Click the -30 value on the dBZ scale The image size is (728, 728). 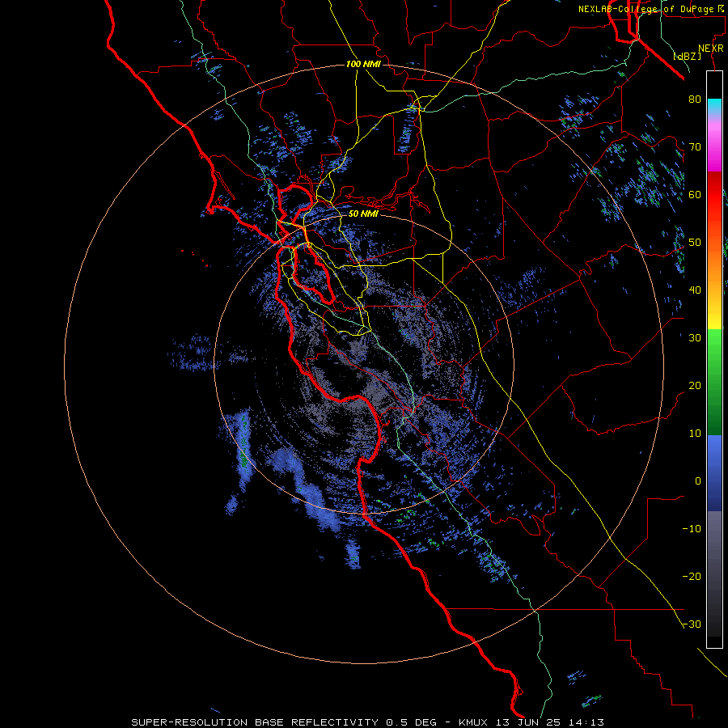(x=692, y=624)
